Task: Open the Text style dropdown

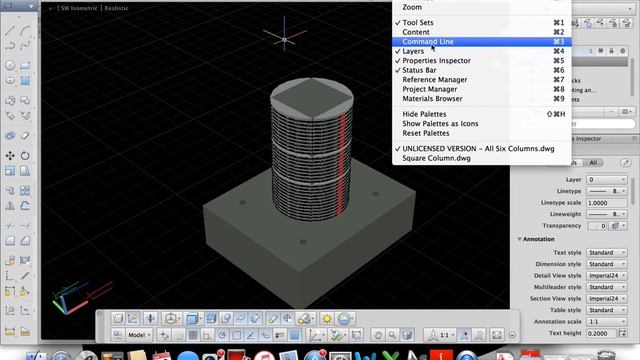Action: [x=607, y=253]
